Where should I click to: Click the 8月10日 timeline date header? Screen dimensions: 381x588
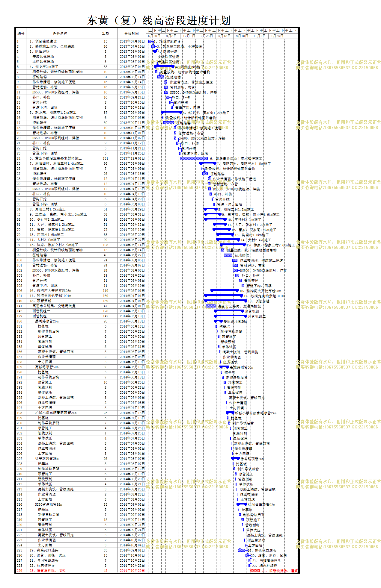pos(242,36)
